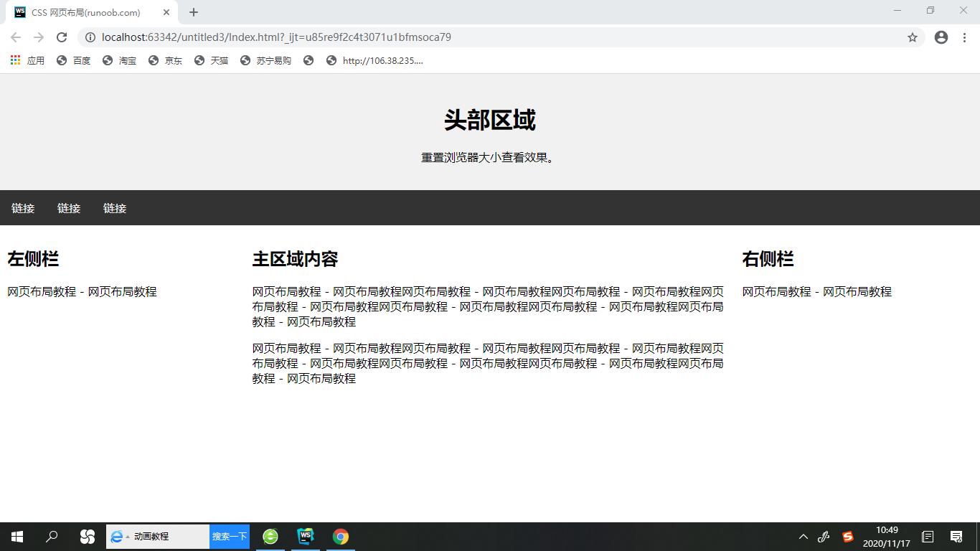Show hidden icons in the system tray
The height and width of the screenshot is (551, 980).
point(803,536)
